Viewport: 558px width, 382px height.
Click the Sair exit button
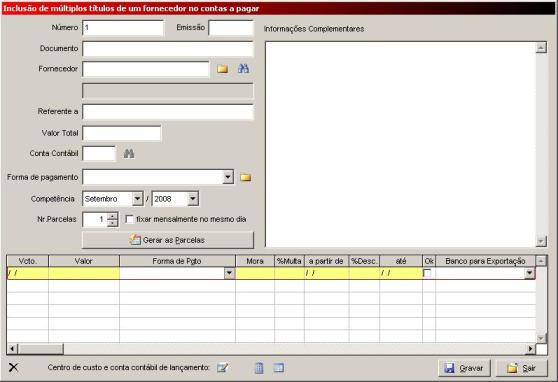click(x=522, y=368)
